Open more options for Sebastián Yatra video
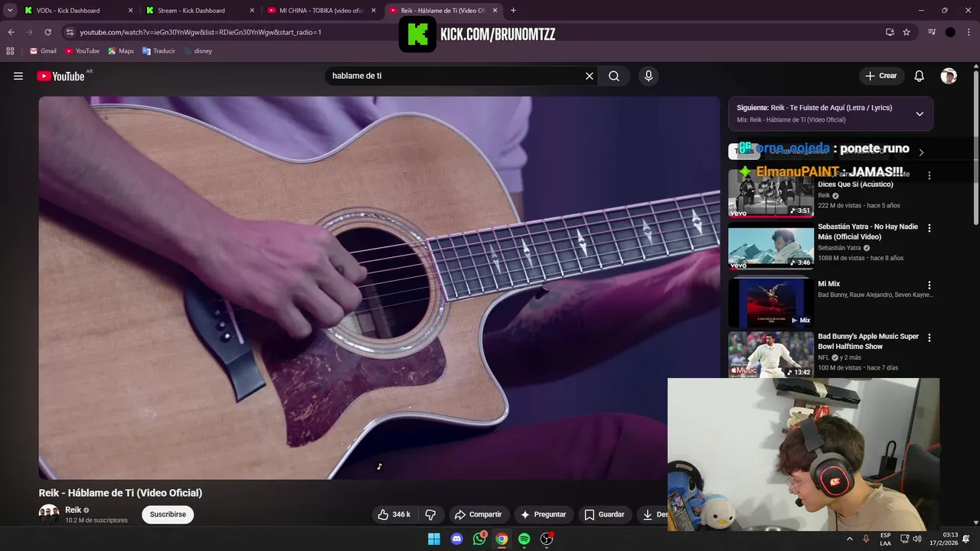Screen dimensions: 980x551 (929, 228)
